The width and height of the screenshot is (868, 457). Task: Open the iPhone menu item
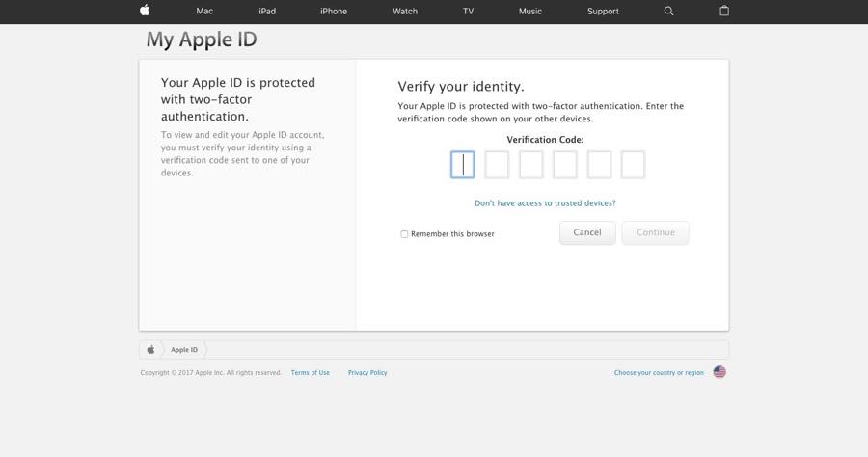pos(334,11)
